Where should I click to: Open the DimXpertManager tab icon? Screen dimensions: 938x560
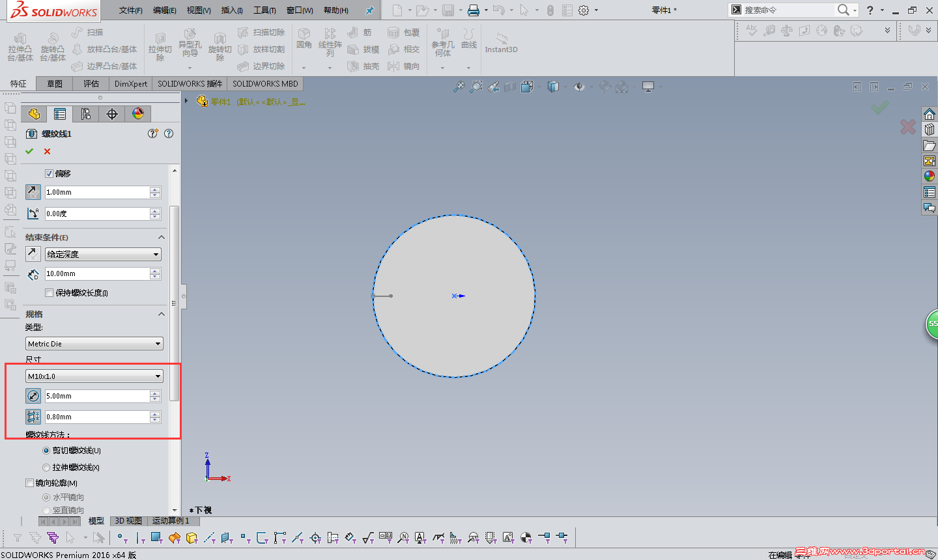[x=112, y=114]
